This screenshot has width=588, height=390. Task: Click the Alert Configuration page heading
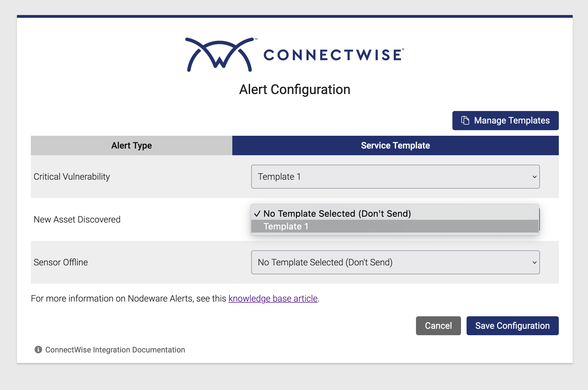pyautogui.click(x=295, y=90)
